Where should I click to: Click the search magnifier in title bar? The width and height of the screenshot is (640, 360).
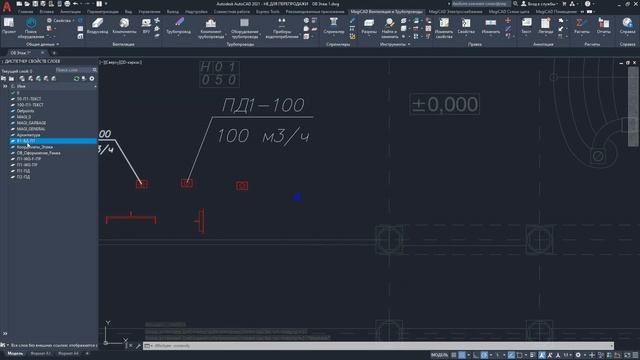[515, 4]
